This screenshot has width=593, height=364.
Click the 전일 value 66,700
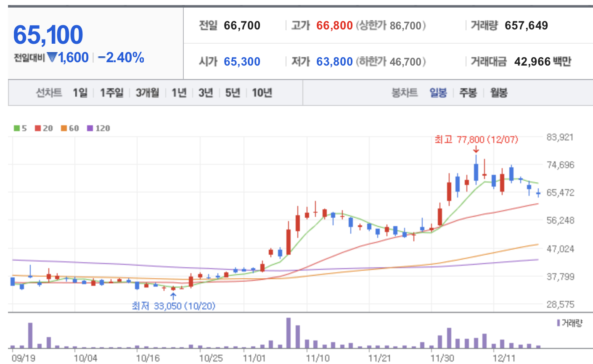(242, 26)
